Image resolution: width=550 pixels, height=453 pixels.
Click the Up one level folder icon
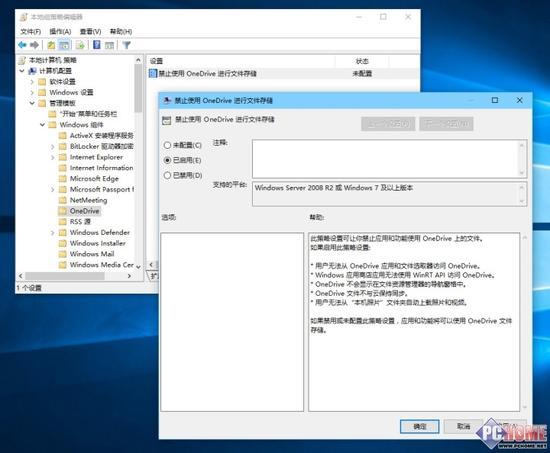pyautogui.click(x=51, y=45)
